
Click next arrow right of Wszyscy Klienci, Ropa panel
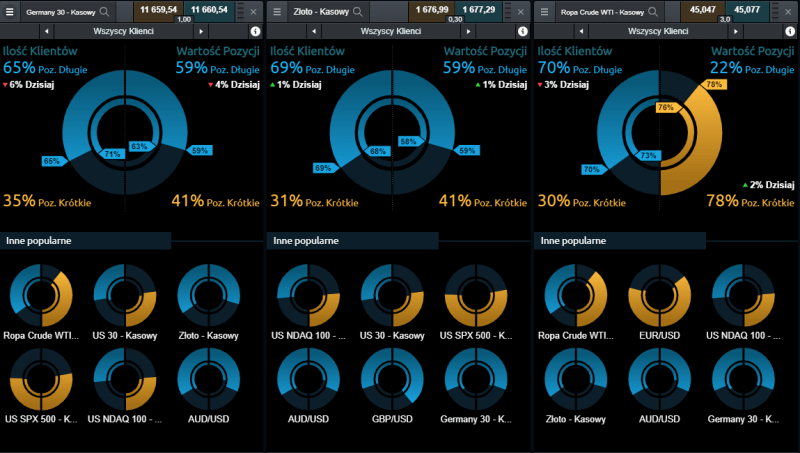(734, 32)
